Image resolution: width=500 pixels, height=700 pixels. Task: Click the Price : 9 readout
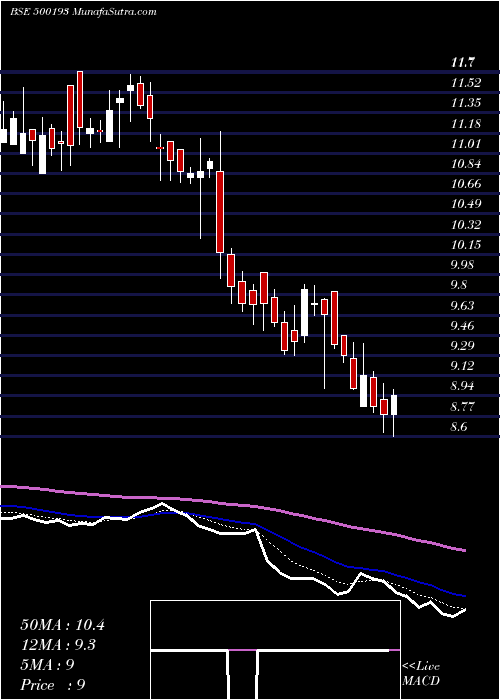pos(53,685)
